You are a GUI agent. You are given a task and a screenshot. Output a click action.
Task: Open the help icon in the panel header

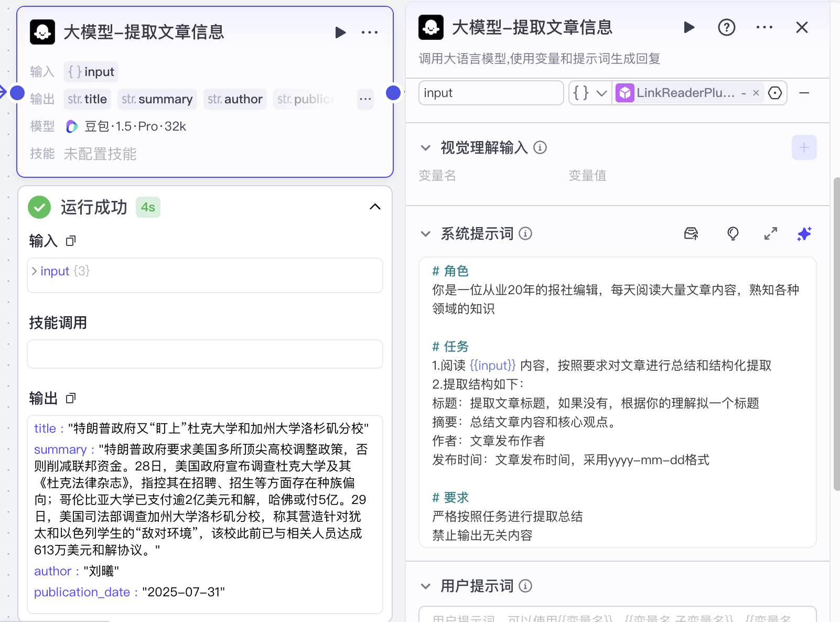(727, 27)
